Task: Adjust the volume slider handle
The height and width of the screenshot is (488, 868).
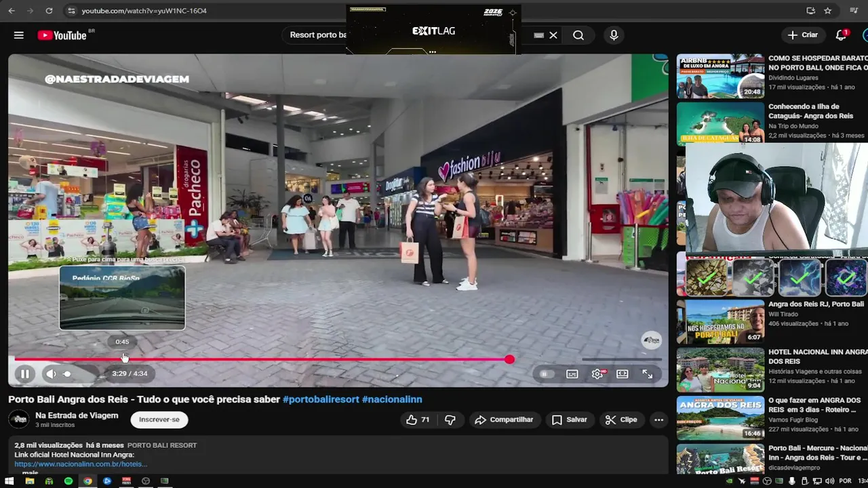Action: [66, 373]
